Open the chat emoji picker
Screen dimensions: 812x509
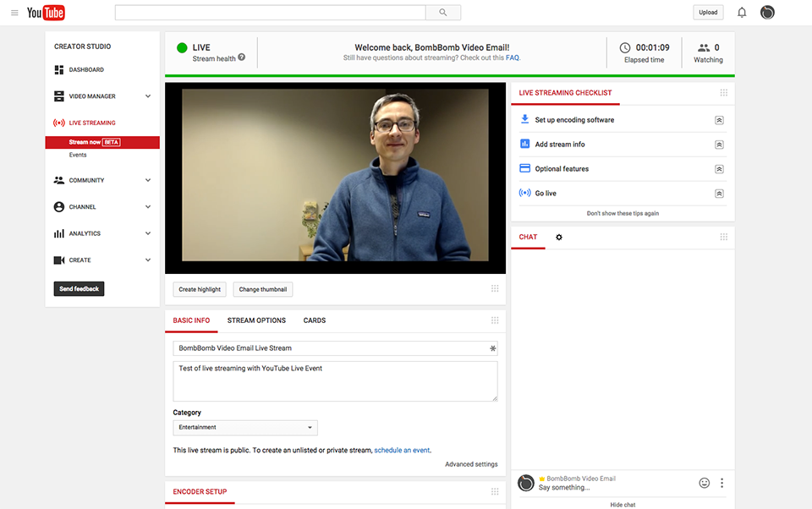(x=705, y=483)
